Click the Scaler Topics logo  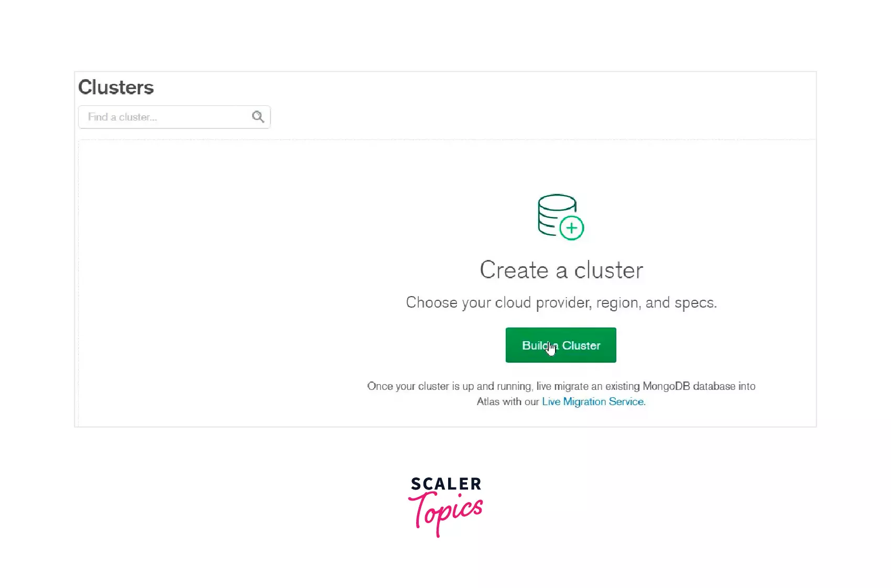(446, 506)
